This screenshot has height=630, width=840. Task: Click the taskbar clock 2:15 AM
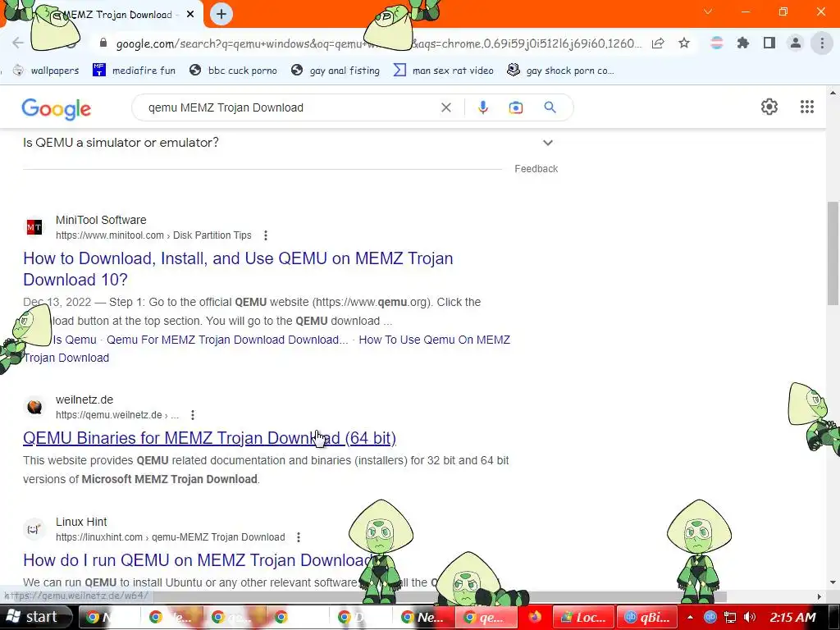point(793,617)
